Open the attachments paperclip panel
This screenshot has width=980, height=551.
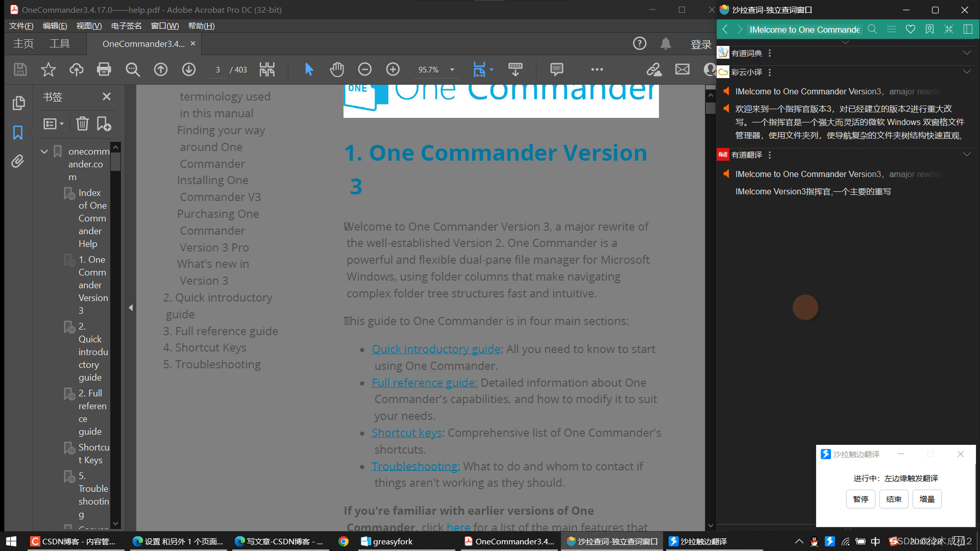point(18,162)
